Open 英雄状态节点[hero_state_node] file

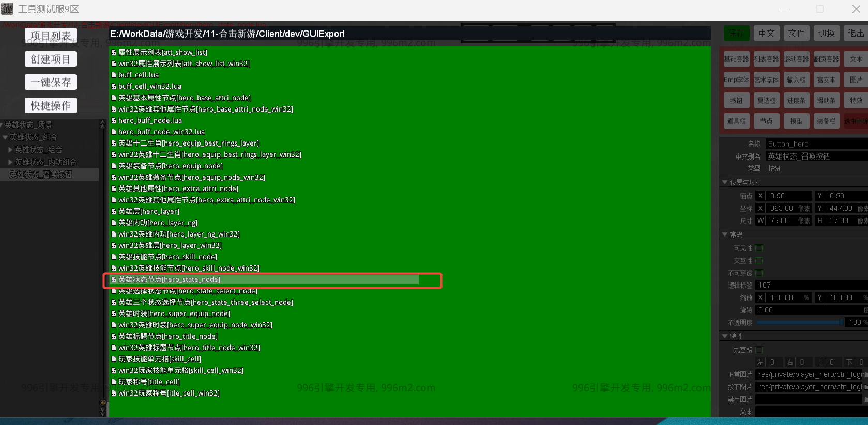(x=265, y=280)
